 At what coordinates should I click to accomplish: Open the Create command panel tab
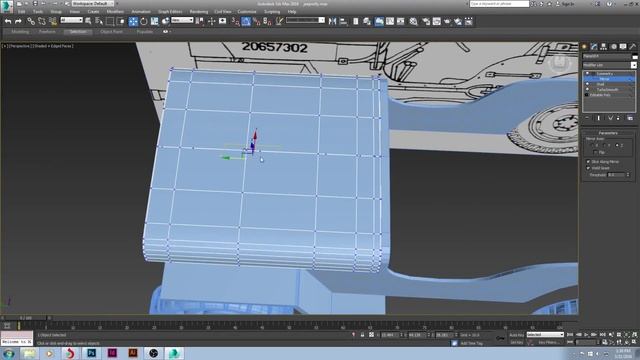click(x=584, y=47)
